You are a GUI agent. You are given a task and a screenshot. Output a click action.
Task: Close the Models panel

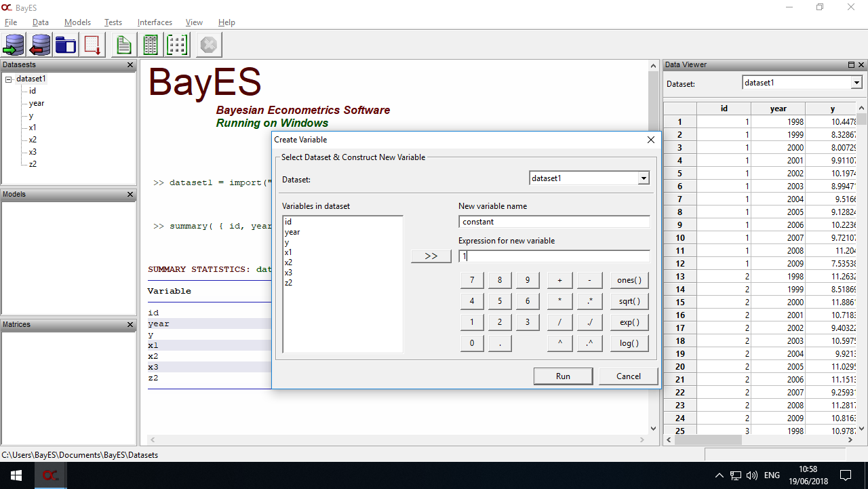(130, 195)
